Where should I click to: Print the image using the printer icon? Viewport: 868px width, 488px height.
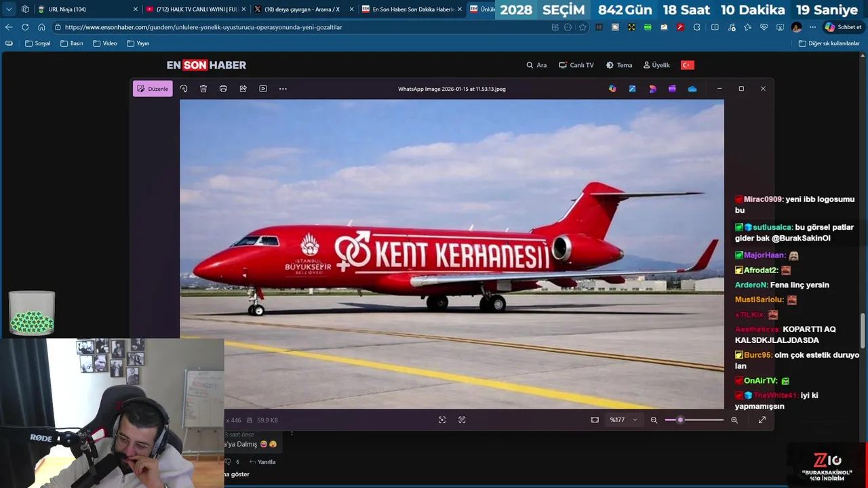pos(223,89)
